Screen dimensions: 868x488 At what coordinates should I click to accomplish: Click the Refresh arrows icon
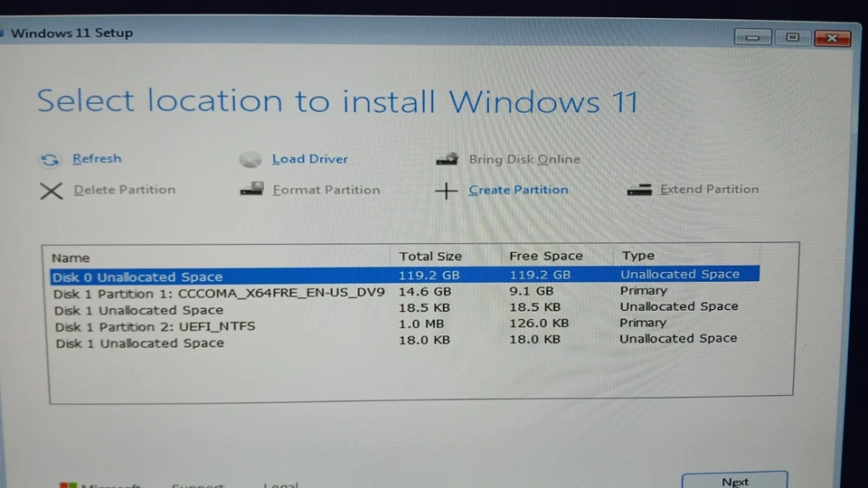click(x=50, y=160)
